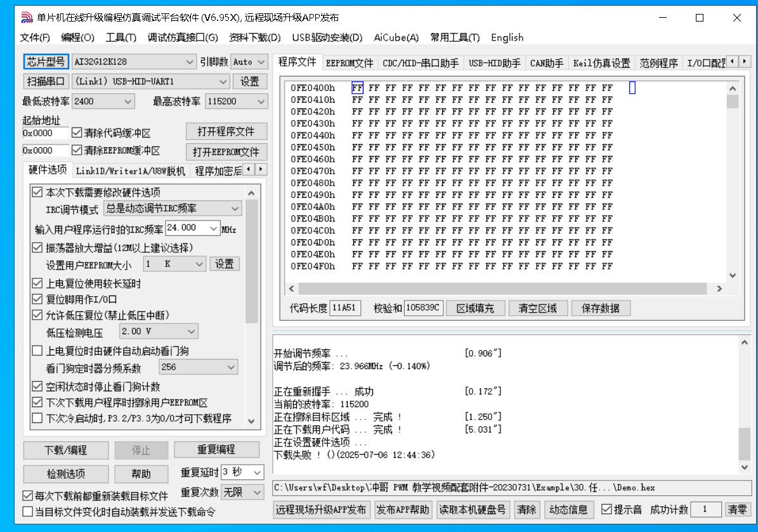The image size is (758, 532).
Task: Open IRC调节模式 dropdown
Action: 172,209
